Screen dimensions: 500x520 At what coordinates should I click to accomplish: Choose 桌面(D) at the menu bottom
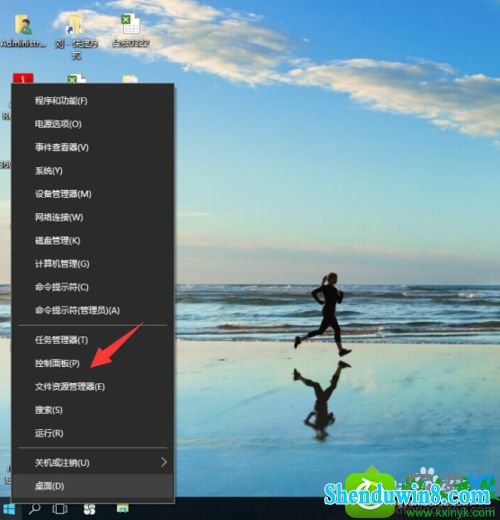(93, 486)
